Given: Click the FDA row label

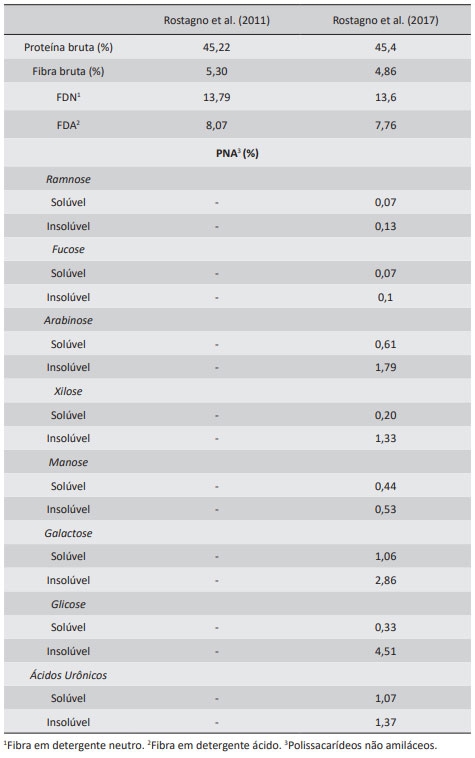Looking at the screenshot, I should pos(68,125).
